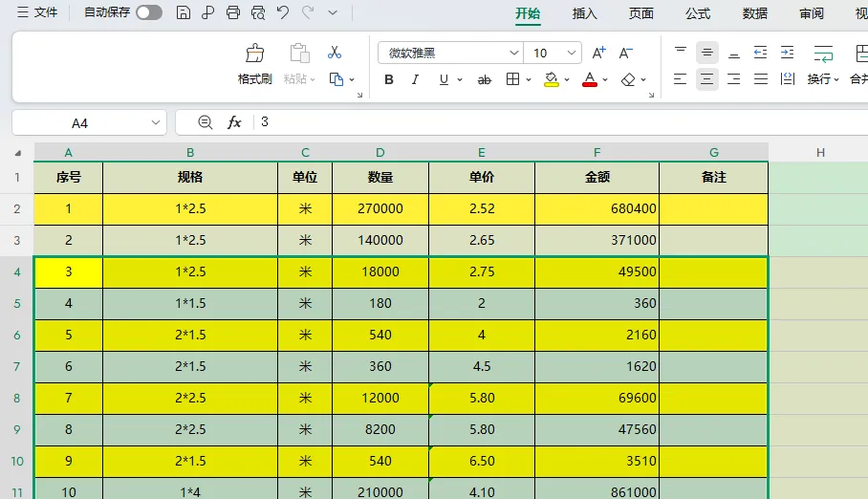Expand the Borders dropdown arrow

(x=529, y=79)
